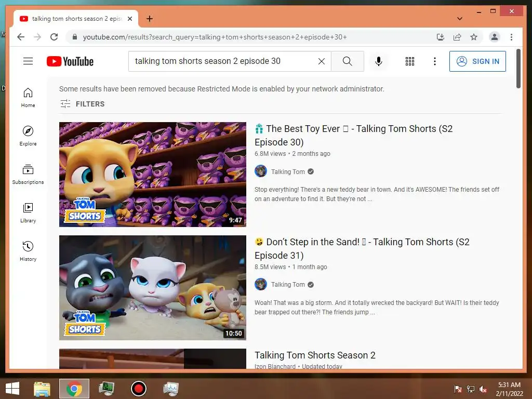Click the install app icon in address bar
This screenshot has height=399, width=532.
coord(441,37)
